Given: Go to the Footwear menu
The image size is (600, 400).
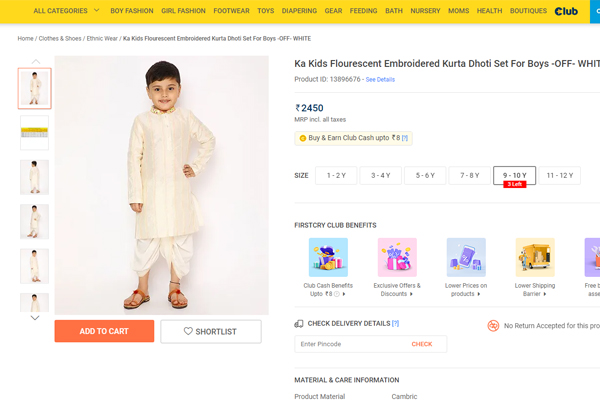Looking at the screenshot, I should [x=231, y=11].
